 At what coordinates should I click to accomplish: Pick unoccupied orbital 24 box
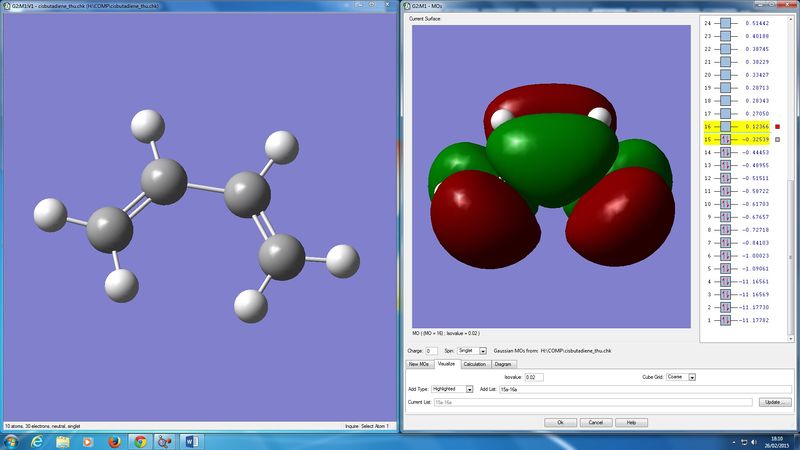(727, 23)
